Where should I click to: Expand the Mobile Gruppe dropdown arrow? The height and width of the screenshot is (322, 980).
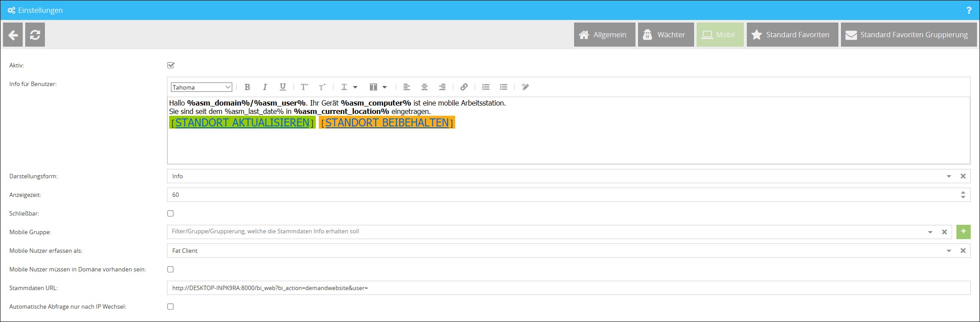click(x=930, y=232)
